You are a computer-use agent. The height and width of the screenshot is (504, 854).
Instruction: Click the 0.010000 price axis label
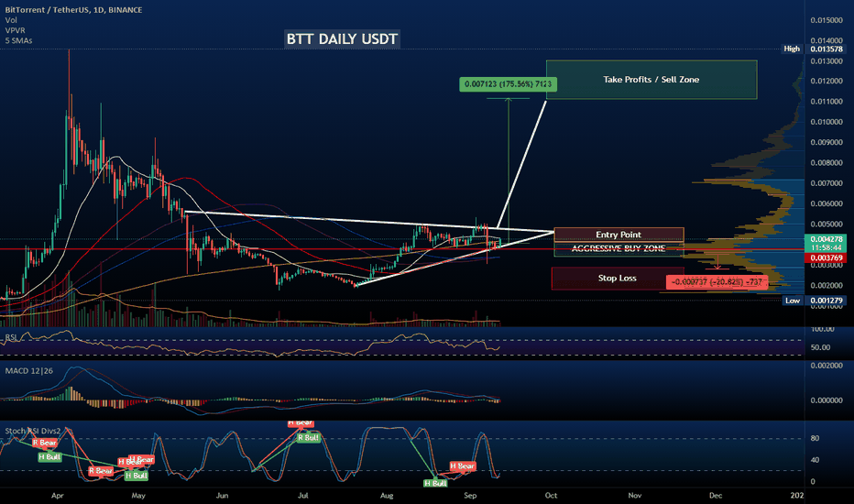[827, 122]
